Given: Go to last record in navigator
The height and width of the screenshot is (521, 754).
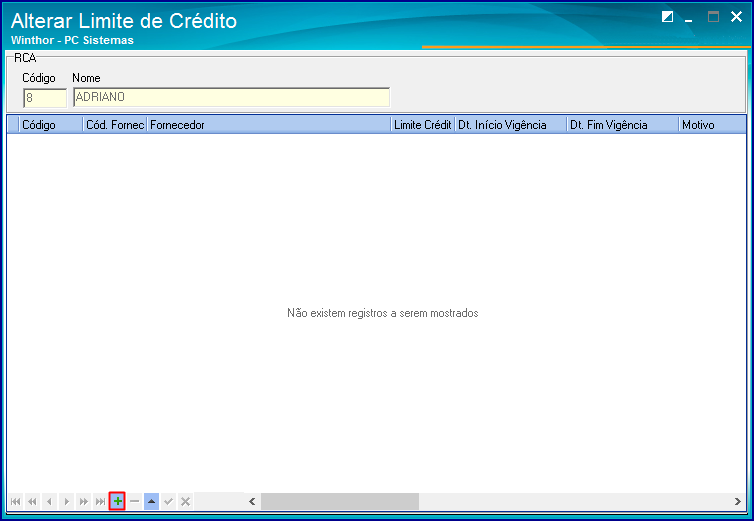Looking at the screenshot, I should pyautogui.click(x=101, y=501).
